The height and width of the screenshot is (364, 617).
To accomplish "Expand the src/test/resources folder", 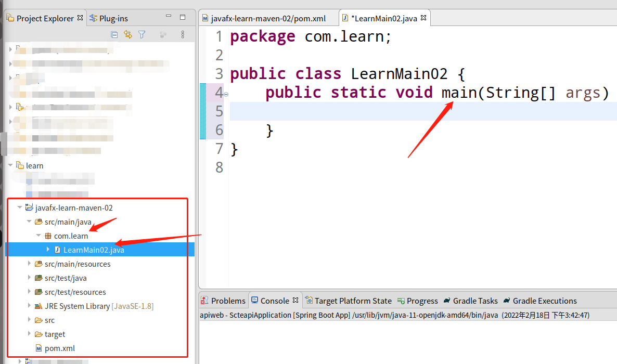I will (x=29, y=292).
